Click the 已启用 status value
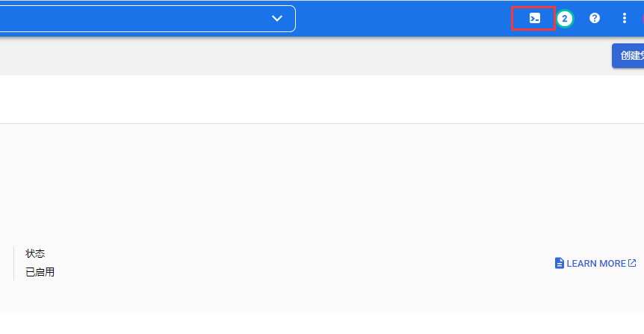This screenshot has height=334, width=644. [x=40, y=272]
